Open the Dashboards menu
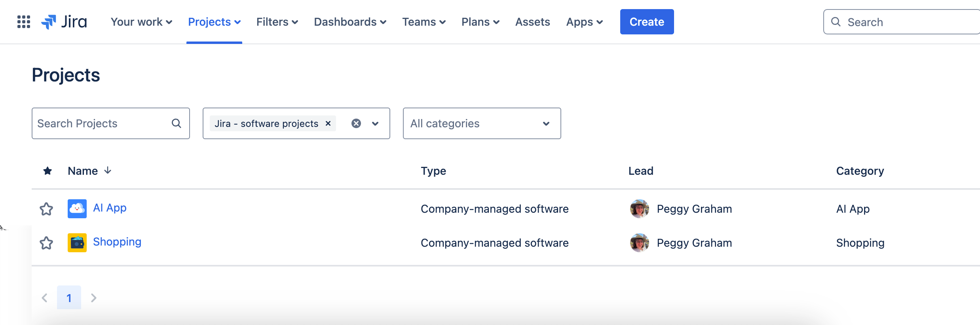The height and width of the screenshot is (325, 980). [350, 22]
